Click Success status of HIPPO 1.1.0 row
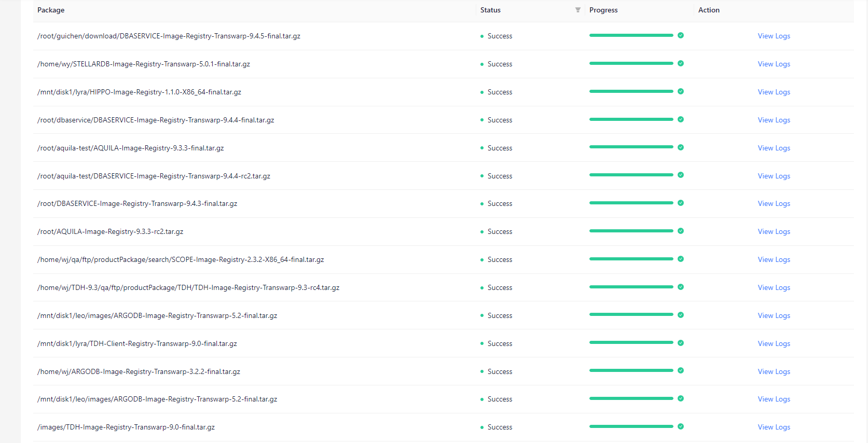The height and width of the screenshot is (443, 868). click(x=497, y=92)
